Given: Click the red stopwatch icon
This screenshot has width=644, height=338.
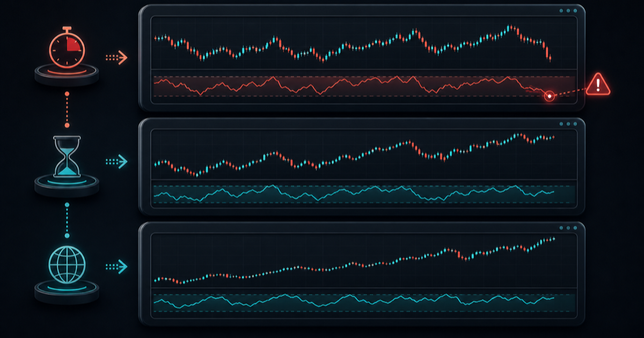Looking at the screenshot, I should point(67,48).
